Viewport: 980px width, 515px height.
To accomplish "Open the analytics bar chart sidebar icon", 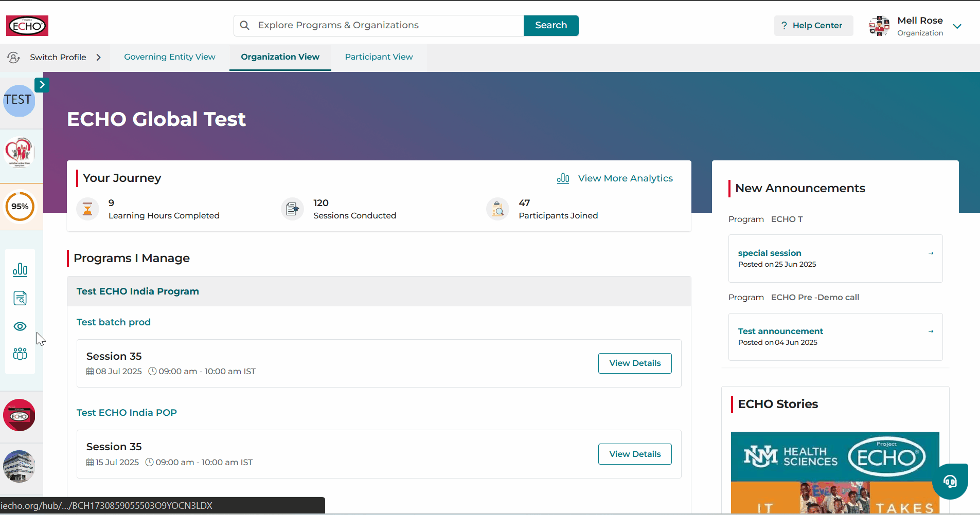I will [x=20, y=270].
